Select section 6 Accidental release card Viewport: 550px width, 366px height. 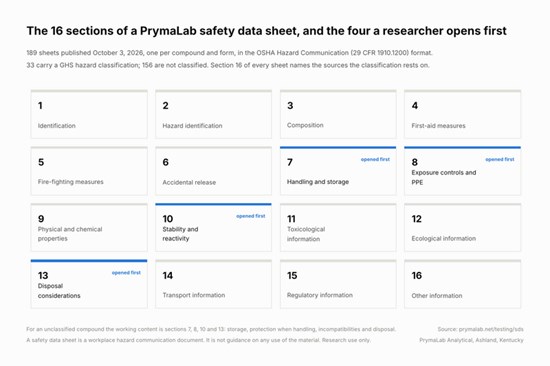point(214,171)
